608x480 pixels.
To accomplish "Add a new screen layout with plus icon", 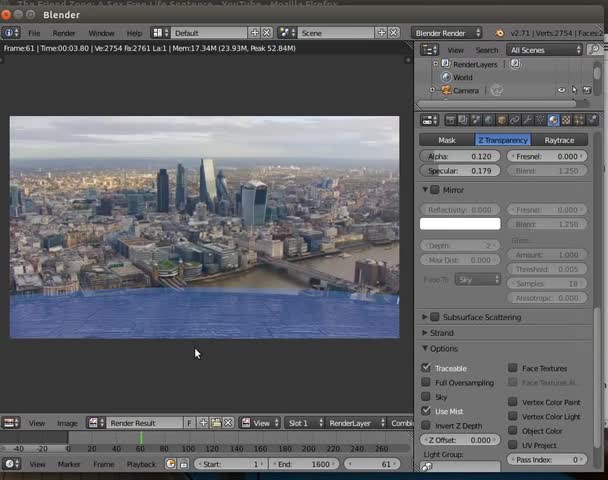I will point(254,33).
